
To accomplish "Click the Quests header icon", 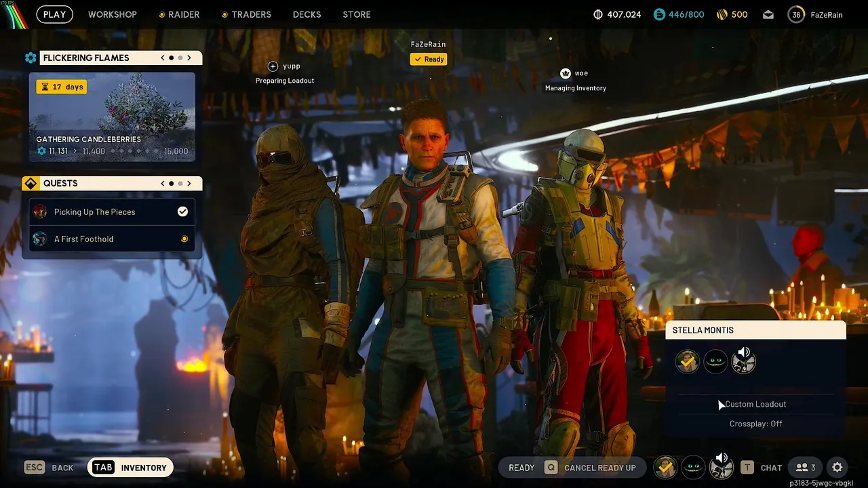I will pos(30,183).
